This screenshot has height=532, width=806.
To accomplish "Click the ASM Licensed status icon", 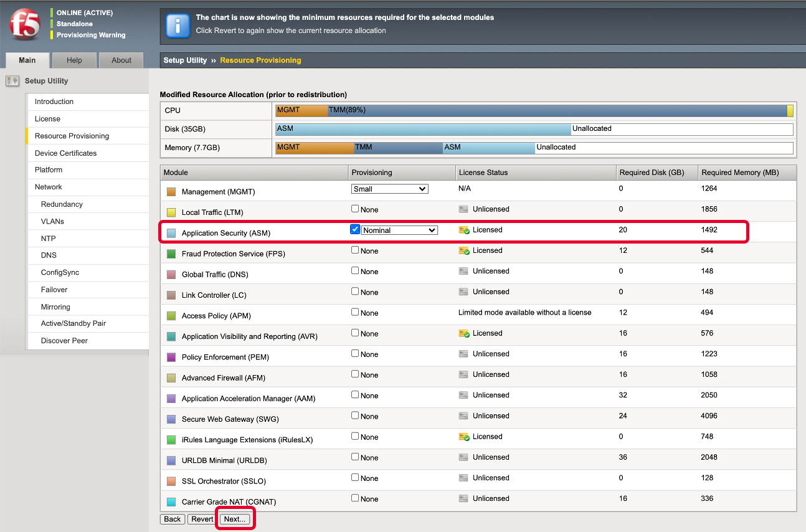I will coord(464,230).
